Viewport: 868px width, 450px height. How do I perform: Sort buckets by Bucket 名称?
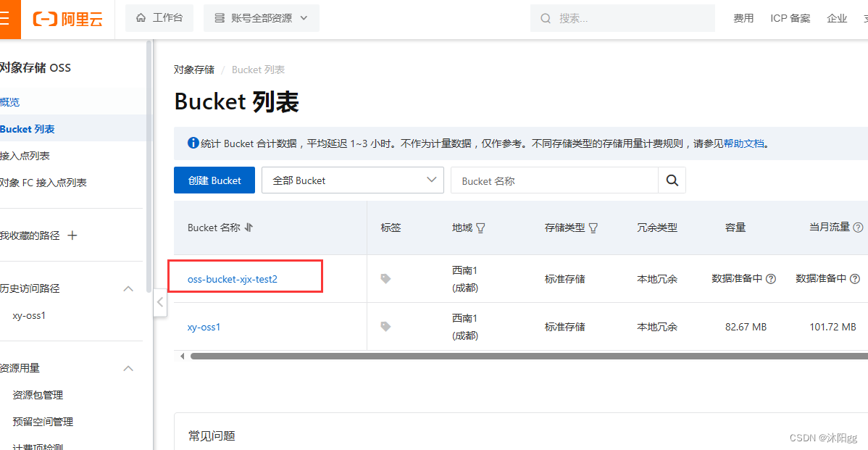click(249, 227)
